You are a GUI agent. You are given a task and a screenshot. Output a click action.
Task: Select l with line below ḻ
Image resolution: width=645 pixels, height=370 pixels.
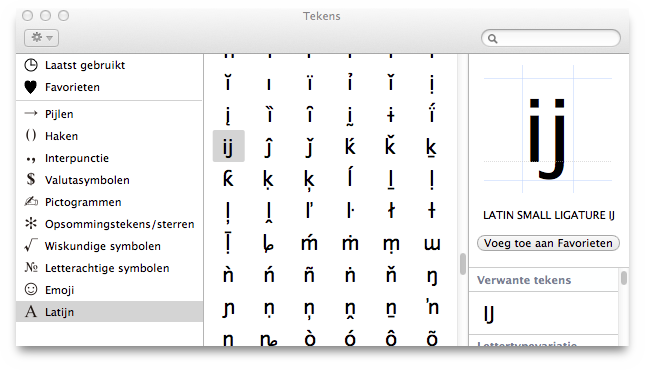click(391, 180)
